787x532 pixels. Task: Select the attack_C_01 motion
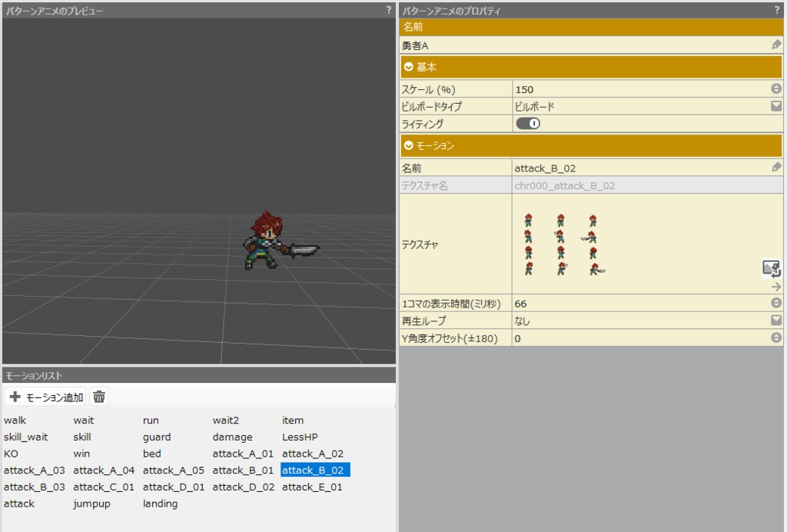104,487
